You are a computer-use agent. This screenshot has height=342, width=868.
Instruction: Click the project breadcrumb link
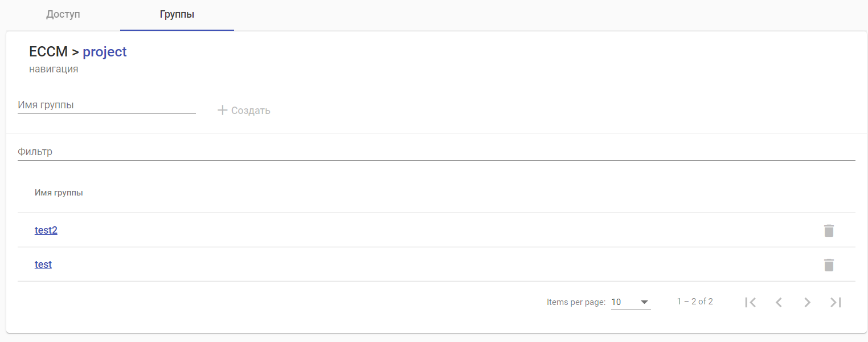coord(105,52)
